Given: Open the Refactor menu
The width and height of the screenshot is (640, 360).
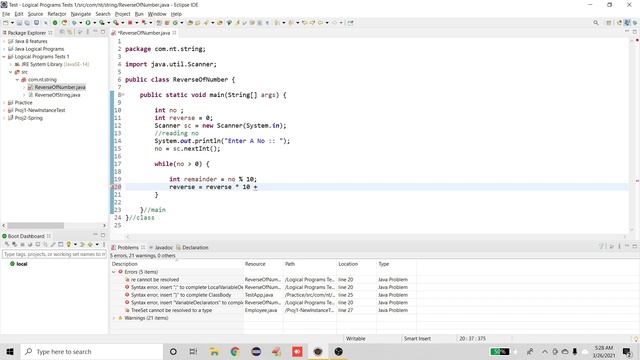Looking at the screenshot, I should [57, 14].
